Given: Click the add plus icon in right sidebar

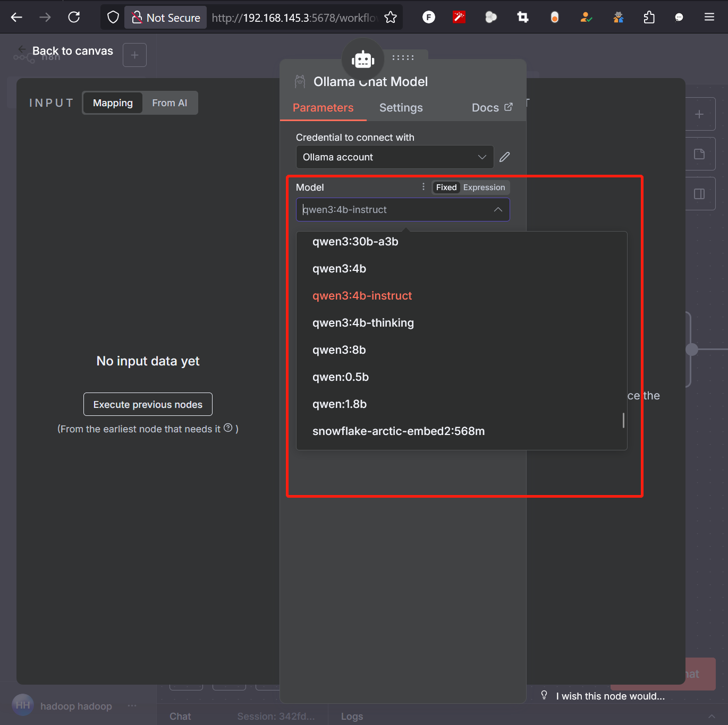Looking at the screenshot, I should (699, 114).
